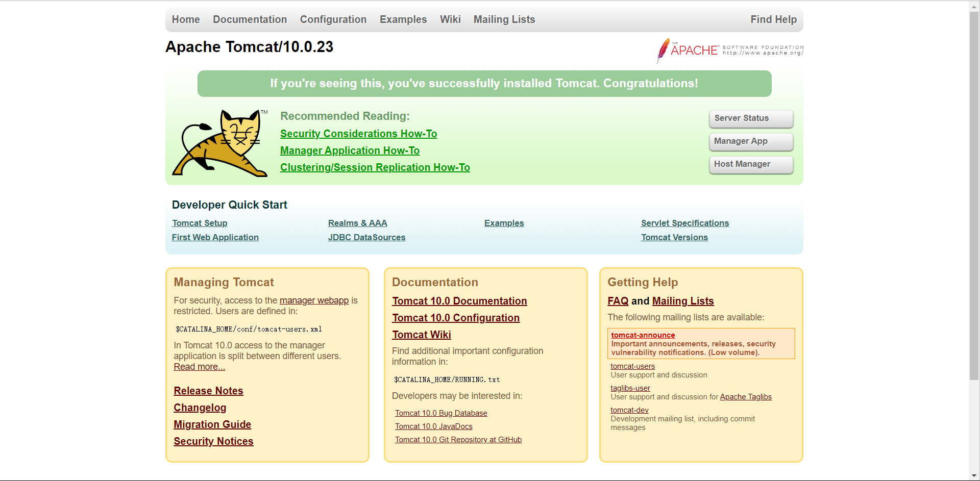Open the Documentation navigation item

click(250, 19)
